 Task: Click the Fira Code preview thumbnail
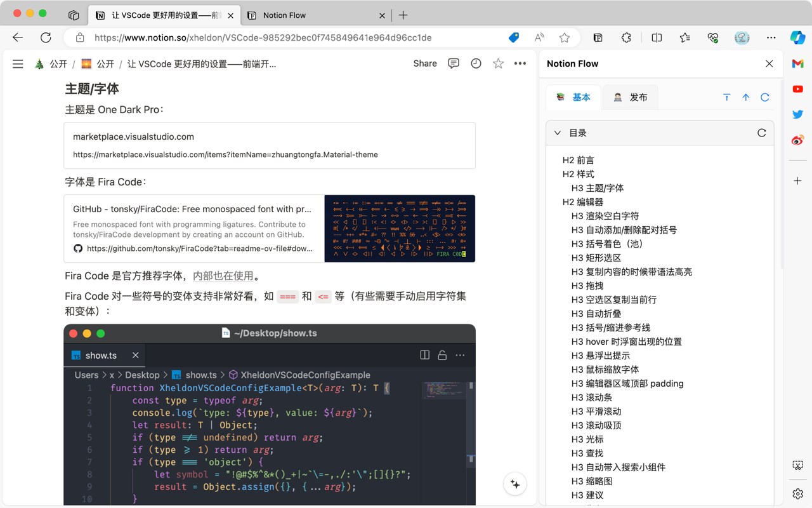pyautogui.click(x=400, y=229)
